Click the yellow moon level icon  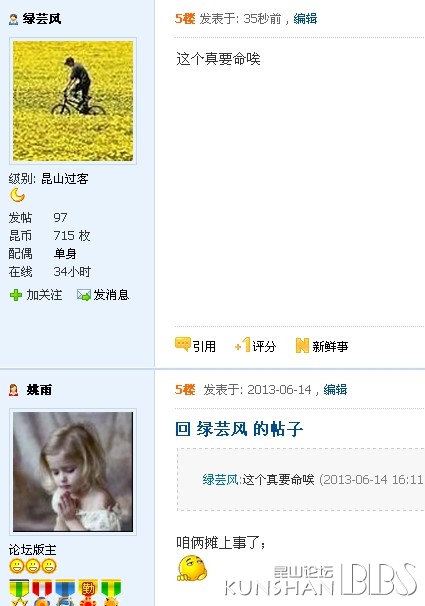point(17,195)
